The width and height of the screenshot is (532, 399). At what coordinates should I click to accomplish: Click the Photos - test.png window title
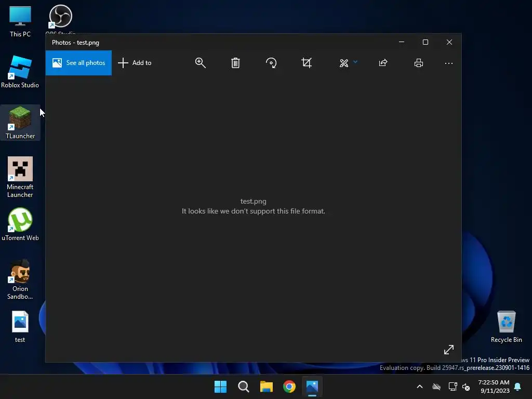tap(75, 43)
